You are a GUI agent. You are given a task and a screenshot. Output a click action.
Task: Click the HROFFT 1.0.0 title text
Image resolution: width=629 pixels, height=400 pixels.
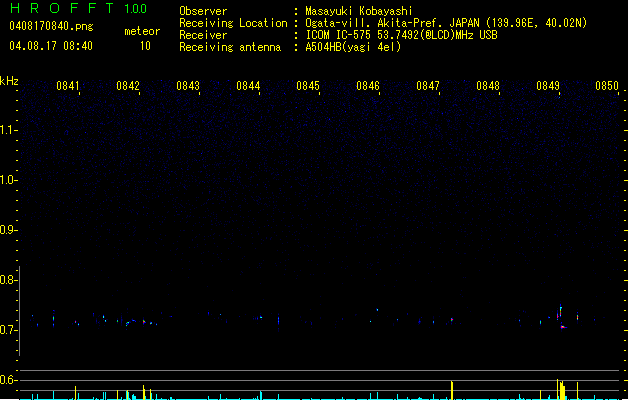coord(79,8)
